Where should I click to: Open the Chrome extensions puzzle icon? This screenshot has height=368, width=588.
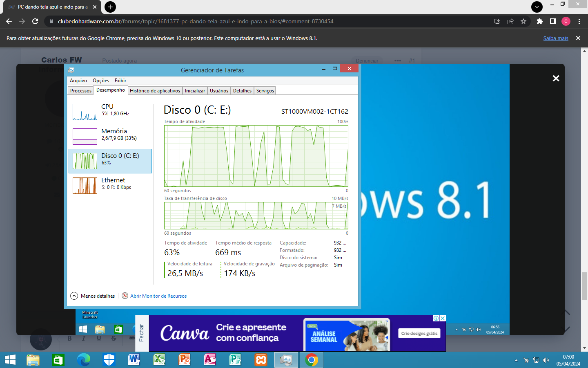click(x=540, y=21)
